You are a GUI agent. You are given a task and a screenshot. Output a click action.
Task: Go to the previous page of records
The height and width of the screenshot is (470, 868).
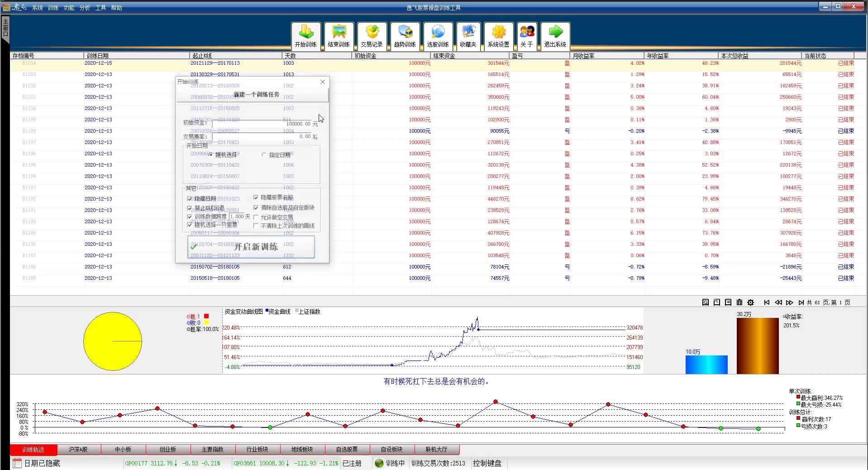click(x=778, y=302)
